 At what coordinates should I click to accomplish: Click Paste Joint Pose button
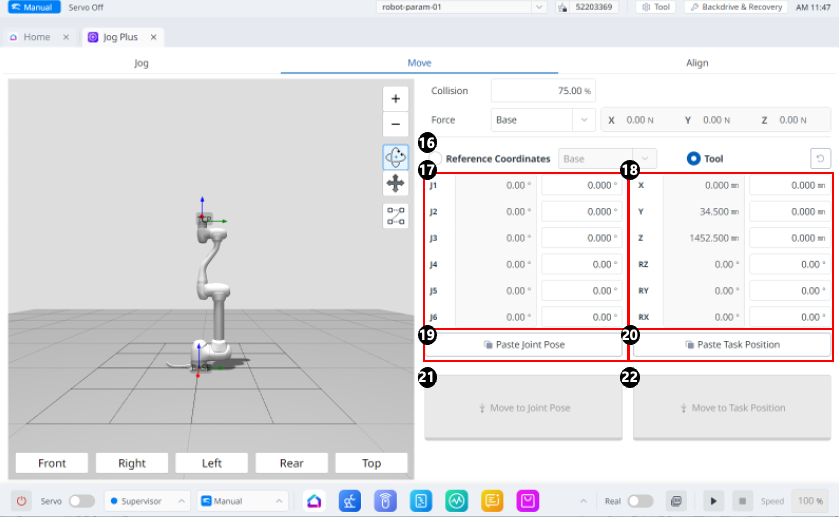(x=524, y=345)
